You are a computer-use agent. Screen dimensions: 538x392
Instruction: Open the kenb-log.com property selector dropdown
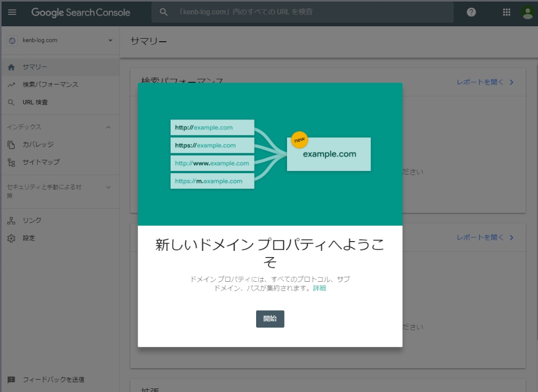pyautogui.click(x=109, y=40)
